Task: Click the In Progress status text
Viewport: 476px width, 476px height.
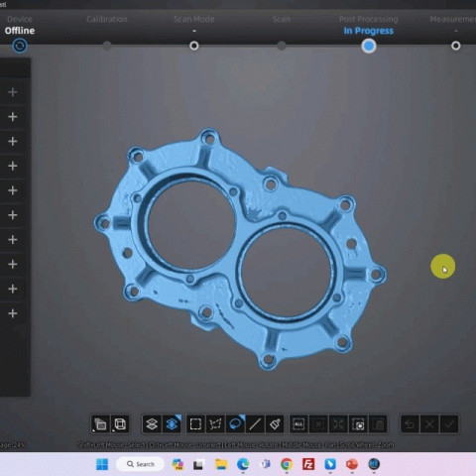Action: [369, 31]
